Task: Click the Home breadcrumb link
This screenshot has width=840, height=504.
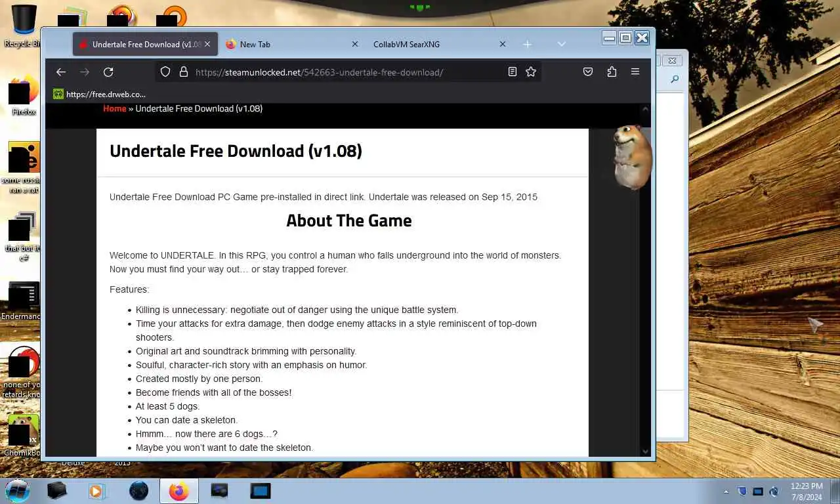Action: pyautogui.click(x=114, y=108)
